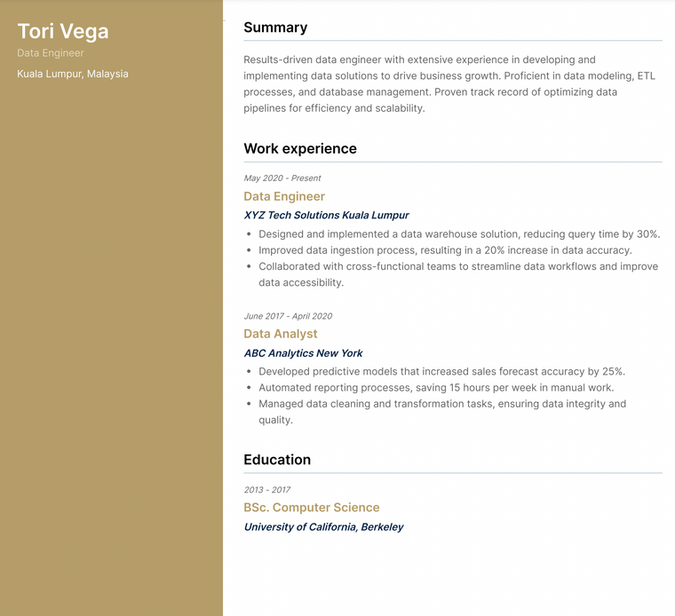
Task: Click the June 2017 - April 2020 date
Action: 288,316
